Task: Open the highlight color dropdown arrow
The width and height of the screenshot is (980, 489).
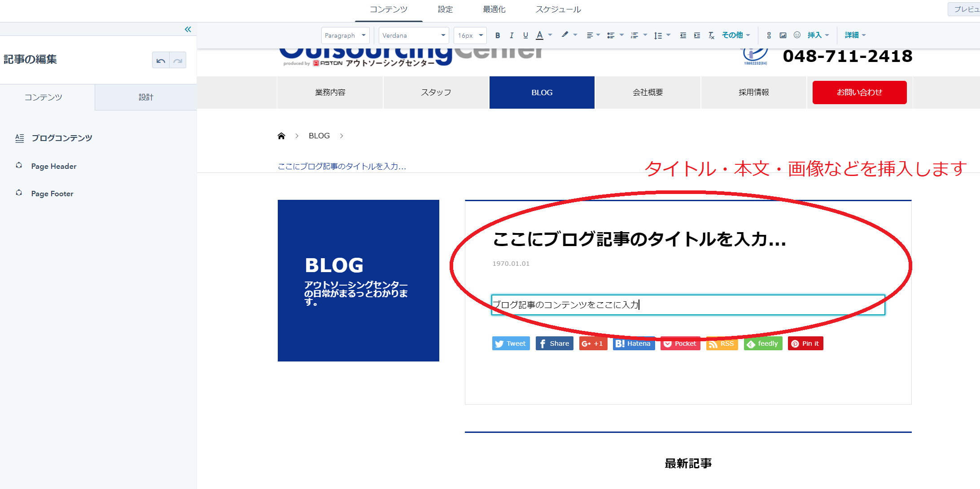Action: [575, 35]
